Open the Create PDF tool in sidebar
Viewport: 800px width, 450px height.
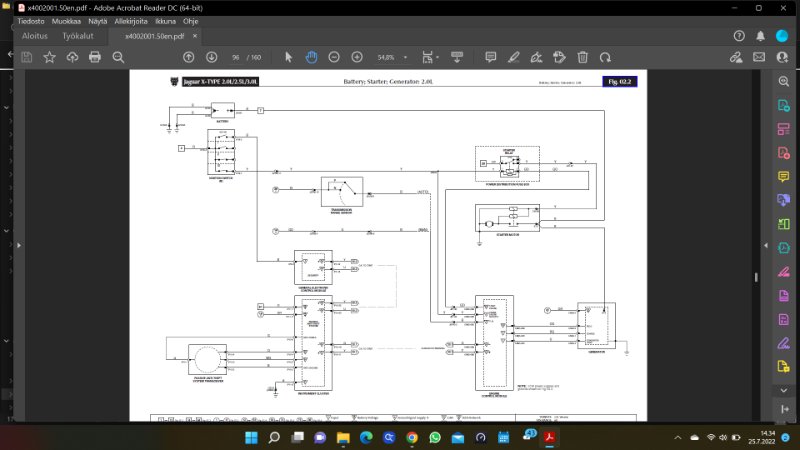pyautogui.click(x=784, y=153)
